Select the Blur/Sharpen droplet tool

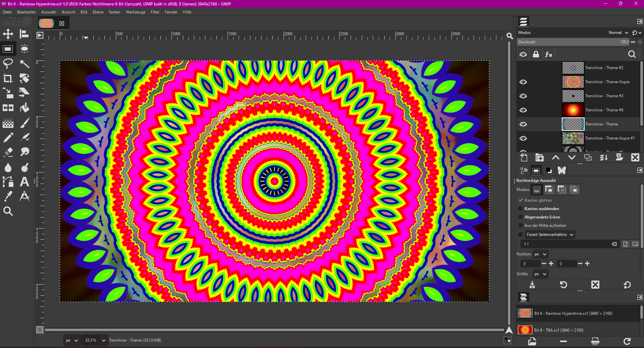(8, 167)
